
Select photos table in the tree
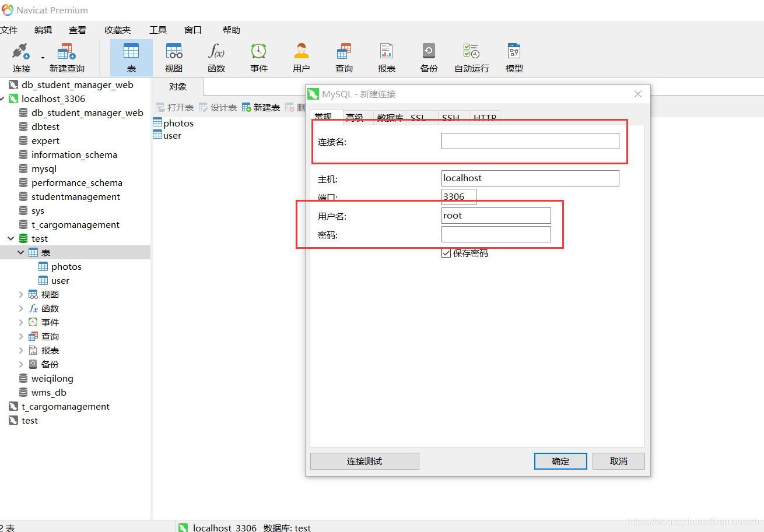pyautogui.click(x=66, y=266)
